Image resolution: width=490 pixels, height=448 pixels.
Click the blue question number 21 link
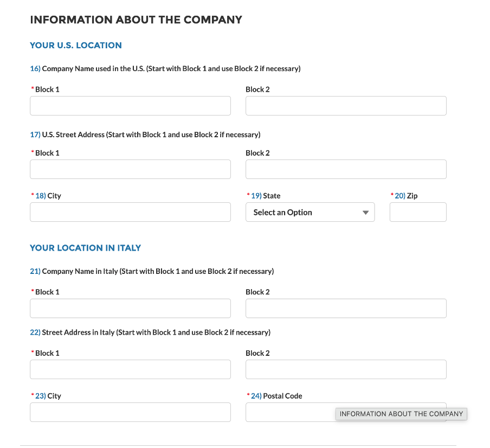click(x=35, y=271)
